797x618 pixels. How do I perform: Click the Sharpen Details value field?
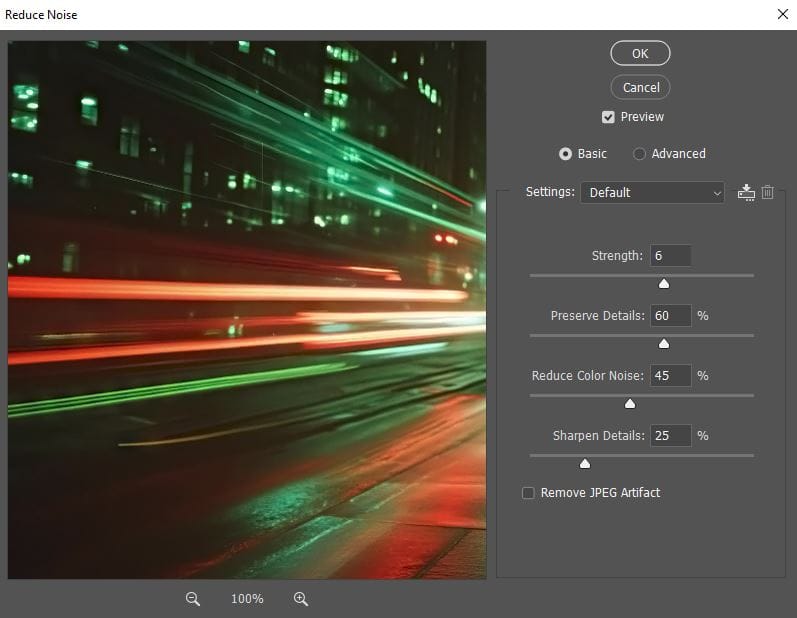(670, 436)
